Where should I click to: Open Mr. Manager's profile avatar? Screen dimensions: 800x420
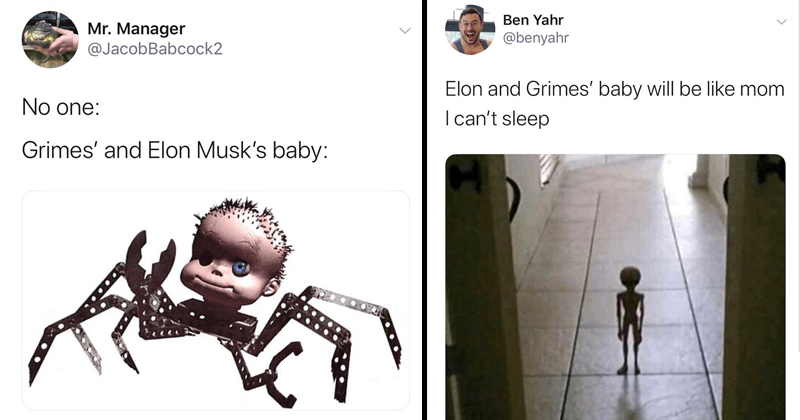(50, 40)
